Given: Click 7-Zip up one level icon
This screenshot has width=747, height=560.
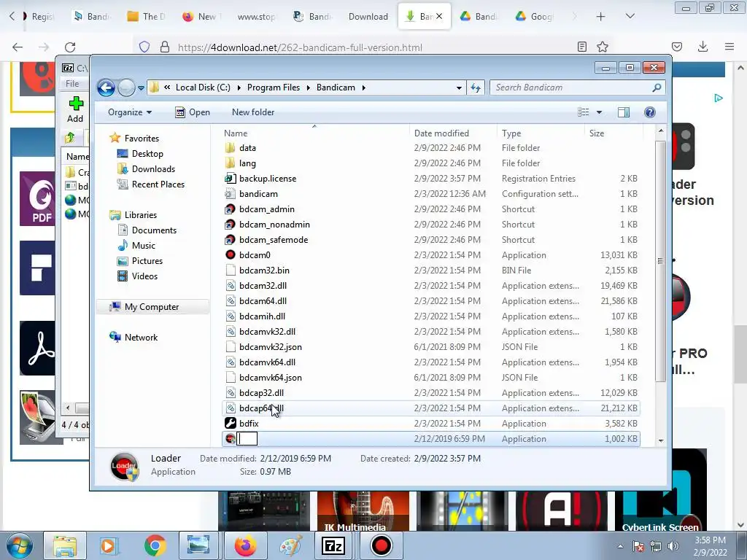Looking at the screenshot, I should [x=70, y=138].
